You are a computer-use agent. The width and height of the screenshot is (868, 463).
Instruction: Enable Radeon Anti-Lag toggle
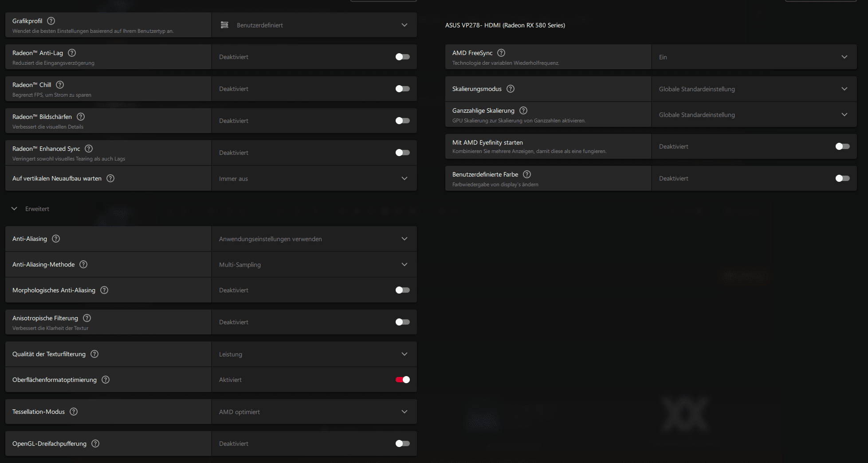(x=402, y=57)
